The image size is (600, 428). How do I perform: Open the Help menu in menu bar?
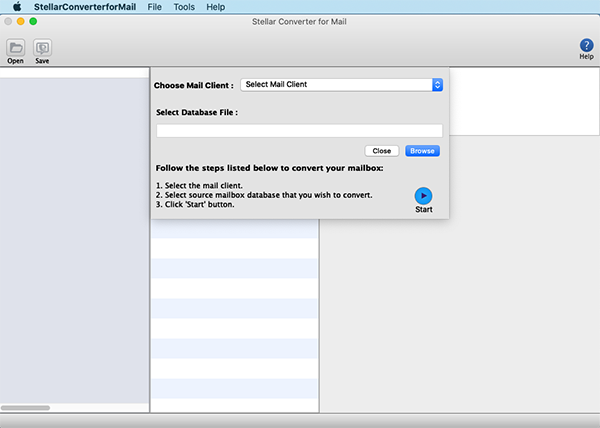pos(215,7)
